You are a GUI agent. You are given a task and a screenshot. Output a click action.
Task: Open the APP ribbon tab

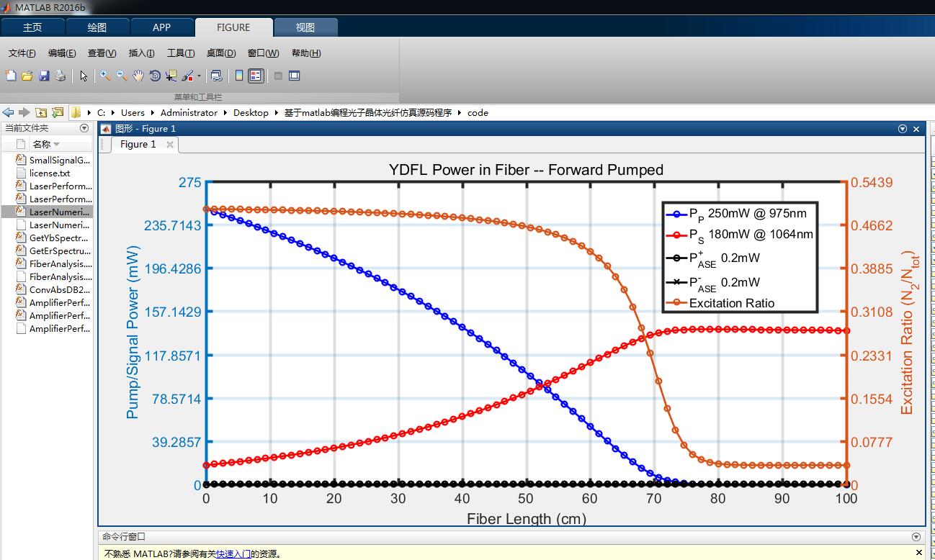tap(162, 27)
